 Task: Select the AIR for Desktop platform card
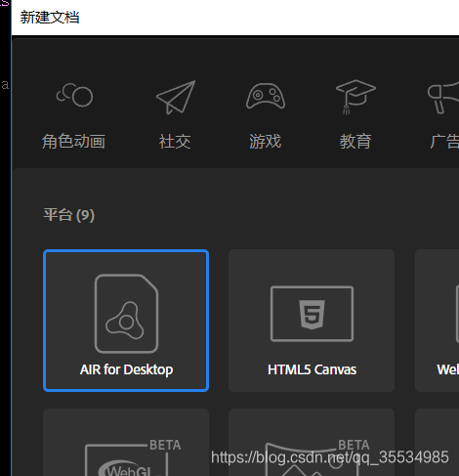(x=126, y=321)
